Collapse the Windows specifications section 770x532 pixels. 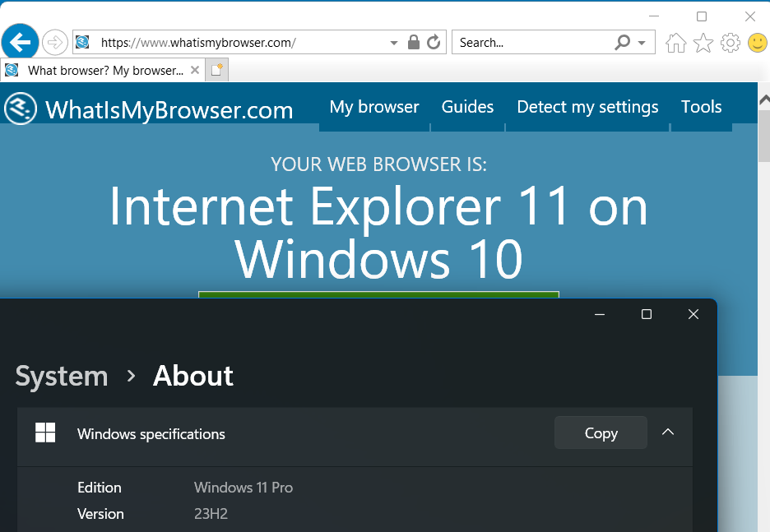[668, 433]
